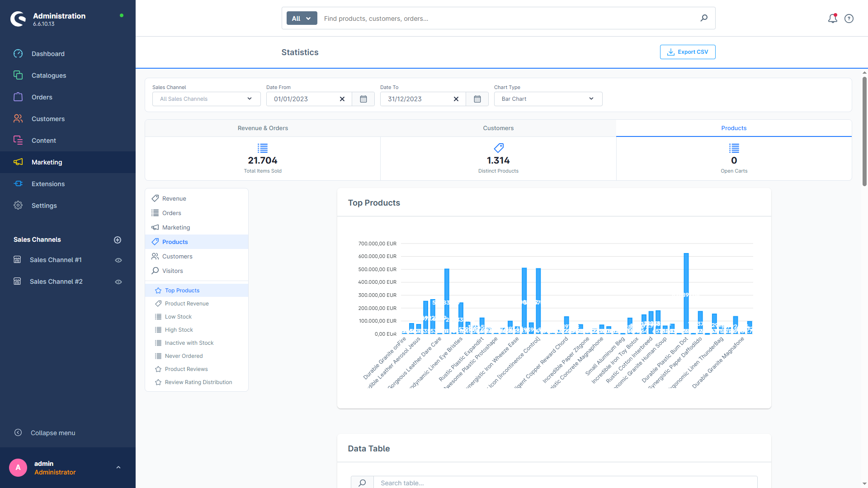Open the Orders section in sidebar

[x=42, y=97]
